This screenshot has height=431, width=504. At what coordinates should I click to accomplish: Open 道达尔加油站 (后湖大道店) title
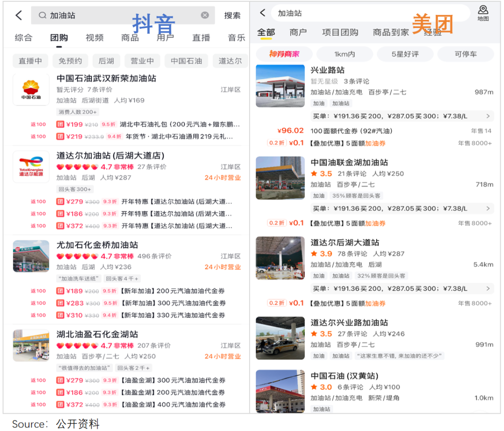coord(110,156)
